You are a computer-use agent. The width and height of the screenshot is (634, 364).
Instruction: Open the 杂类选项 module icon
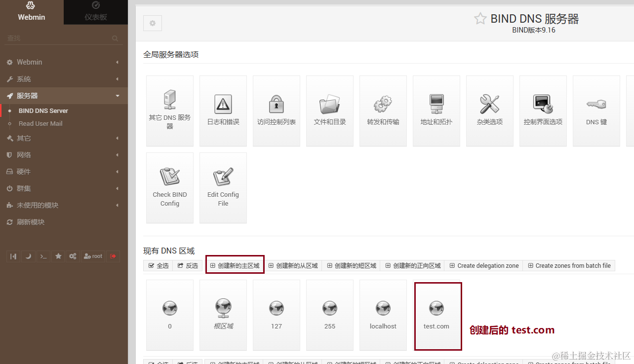pos(489,110)
